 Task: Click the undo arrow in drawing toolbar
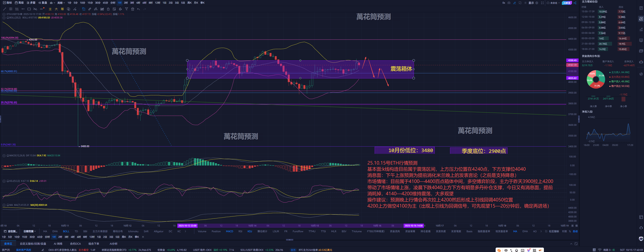pos(138,9)
